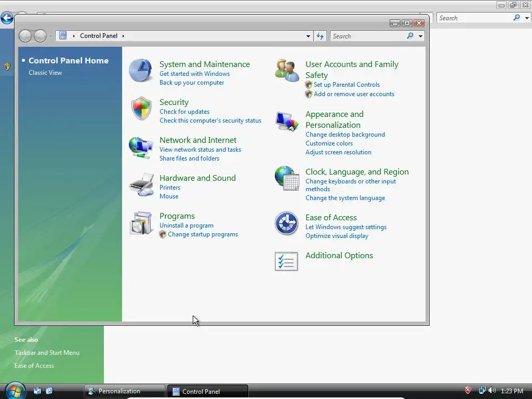Image resolution: width=532 pixels, height=399 pixels.
Task: Click Change desktop background
Action: 345,135
